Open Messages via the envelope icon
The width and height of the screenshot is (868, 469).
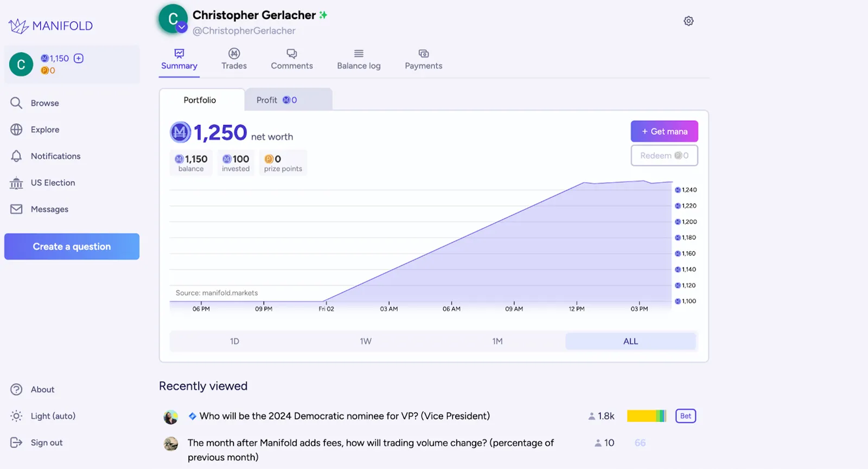coord(16,209)
